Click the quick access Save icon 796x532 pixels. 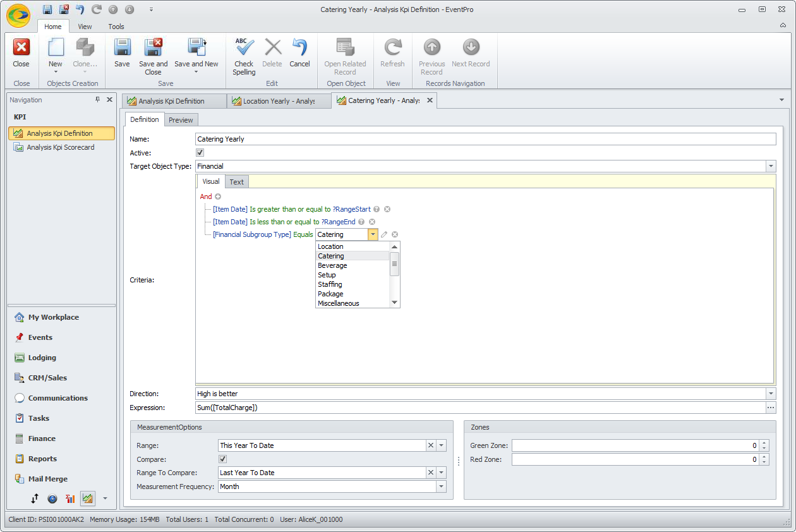pyautogui.click(x=47, y=9)
